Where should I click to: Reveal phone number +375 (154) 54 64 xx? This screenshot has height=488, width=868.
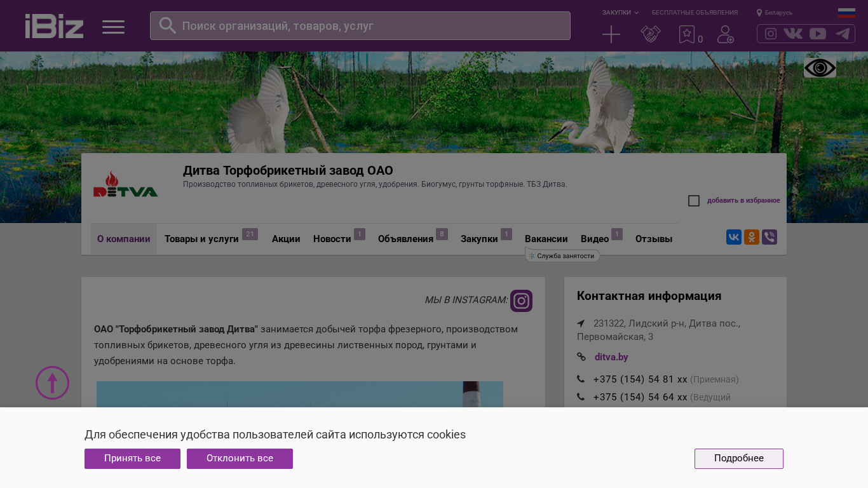641,397
